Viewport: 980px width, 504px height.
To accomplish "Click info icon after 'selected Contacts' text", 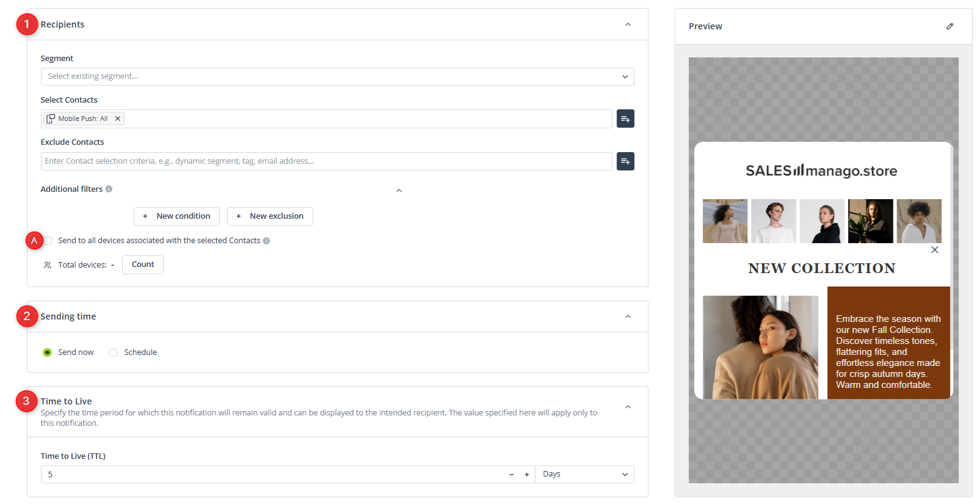I will pyautogui.click(x=266, y=241).
